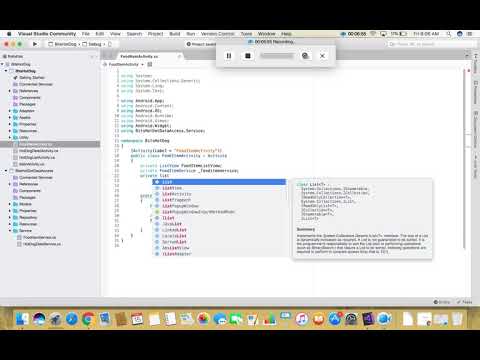The width and height of the screenshot is (480, 360).
Task: Click the Tasks button in status bar
Action: click(x=464, y=302)
